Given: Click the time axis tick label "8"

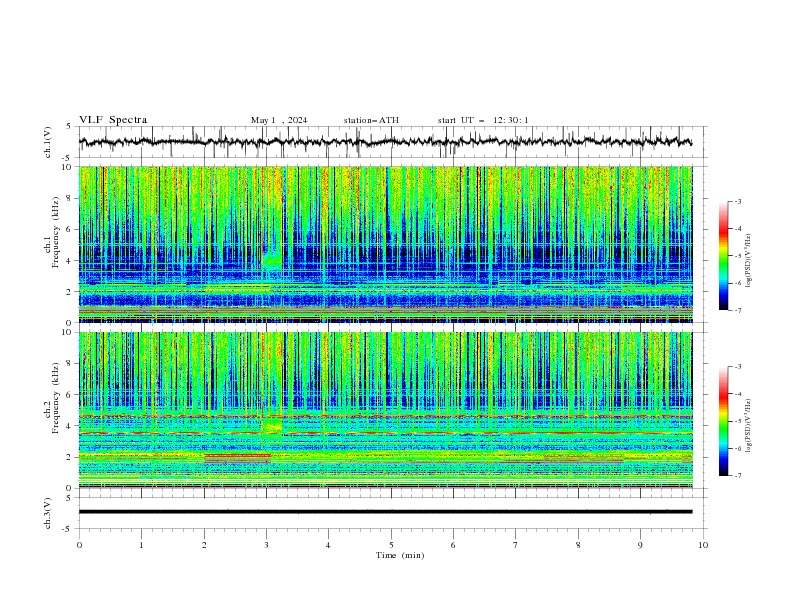Looking at the screenshot, I should click(x=578, y=545).
